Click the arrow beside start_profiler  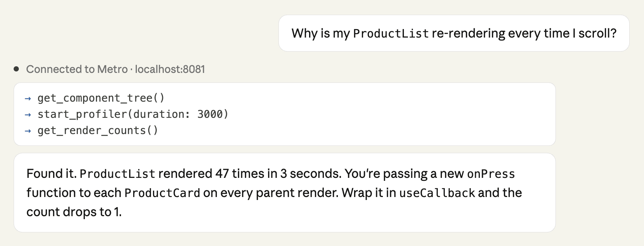28,115
